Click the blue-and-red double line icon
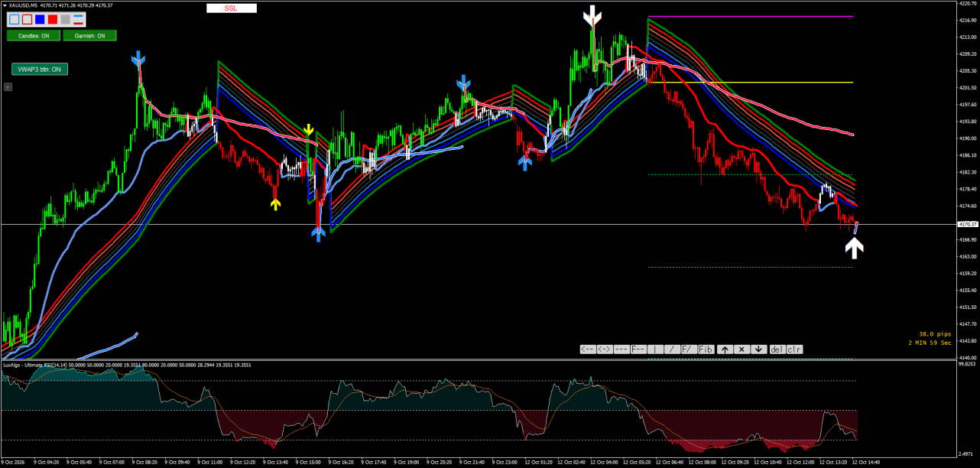 tap(78, 19)
